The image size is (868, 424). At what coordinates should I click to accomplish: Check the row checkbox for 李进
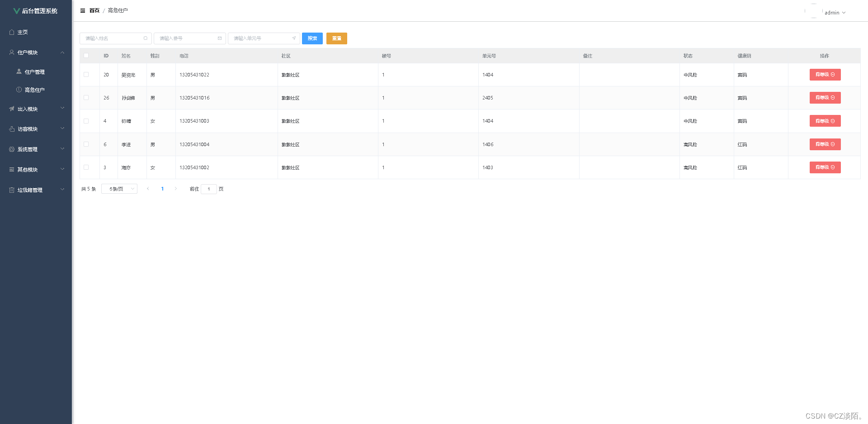86,144
